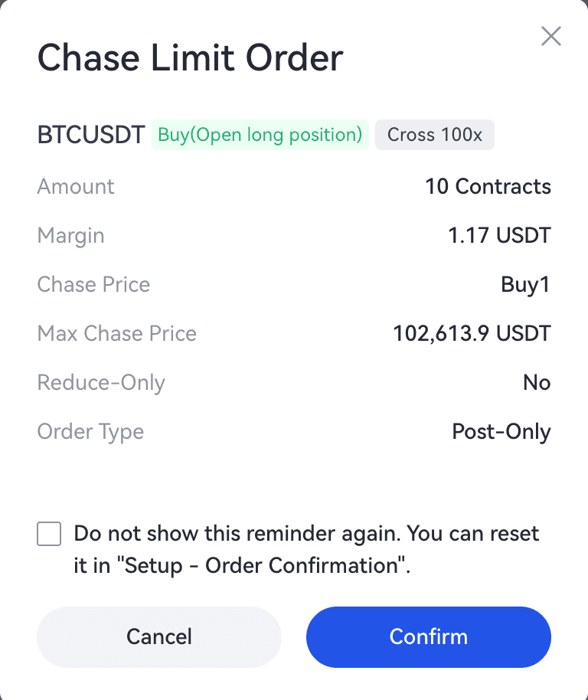Click the Amount row label
This screenshot has width=588, height=700.
point(76,186)
